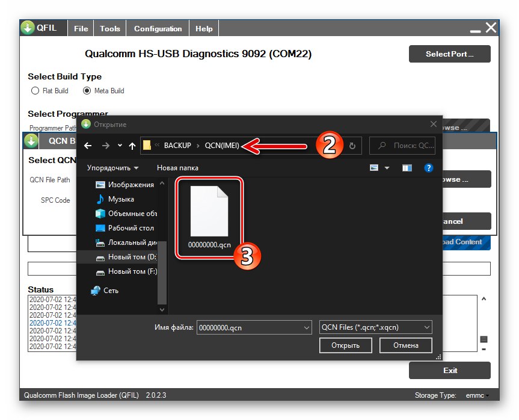Click the Музыка note icon
519x420 pixels.
(x=100, y=199)
